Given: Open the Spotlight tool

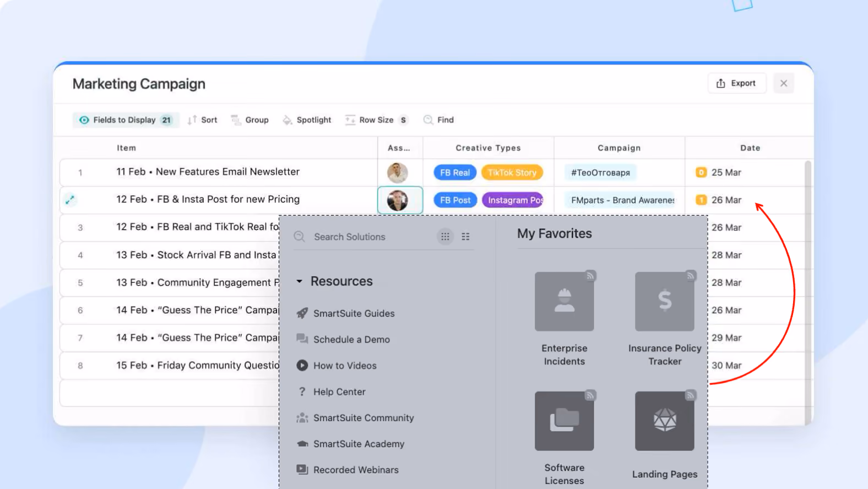Looking at the screenshot, I should click(307, 120).
